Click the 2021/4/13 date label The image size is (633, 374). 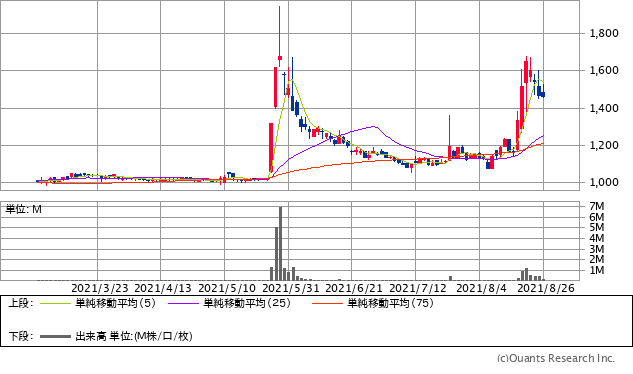coord(163,288)
